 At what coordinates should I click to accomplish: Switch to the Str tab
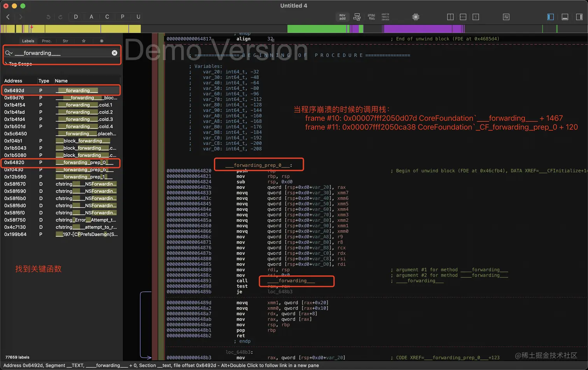coord(65,41)
